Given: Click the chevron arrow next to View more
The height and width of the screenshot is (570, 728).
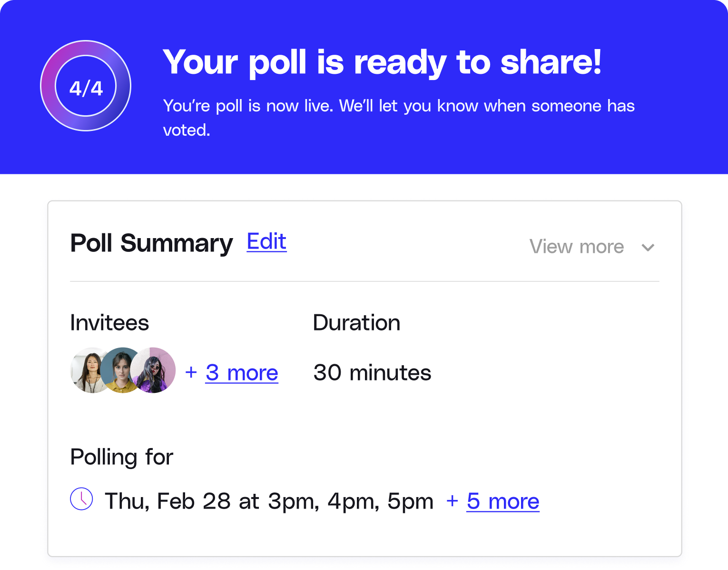Looking at the screenshot, I should [x=648, y=248].
